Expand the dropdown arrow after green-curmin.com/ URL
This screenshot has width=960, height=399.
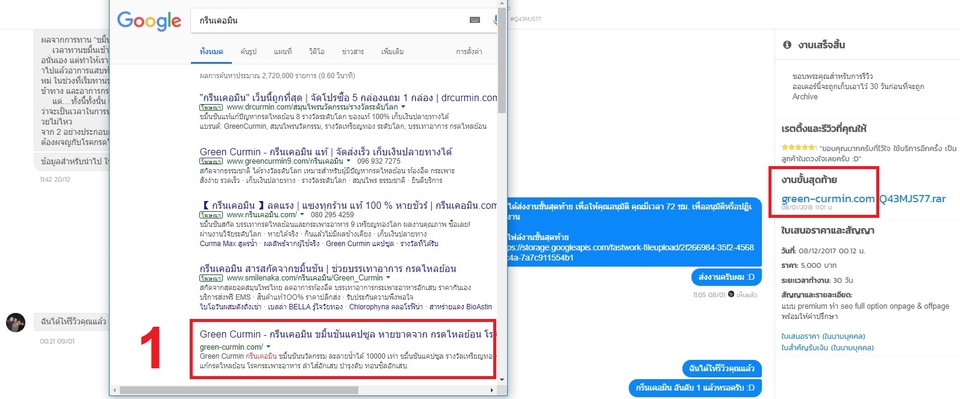point(268,347)
